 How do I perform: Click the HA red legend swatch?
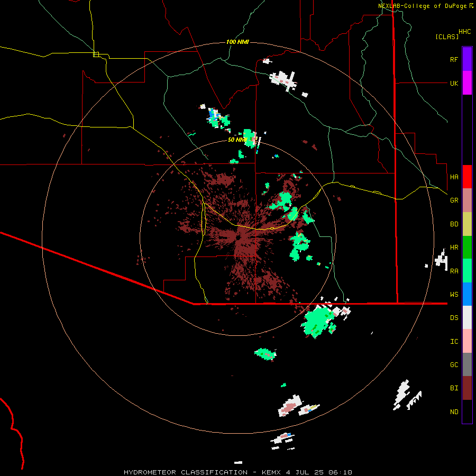click(467, 177)
